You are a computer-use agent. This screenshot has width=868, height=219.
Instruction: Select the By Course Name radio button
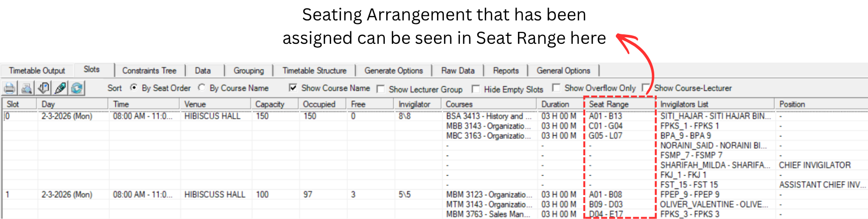pos(201,88)
